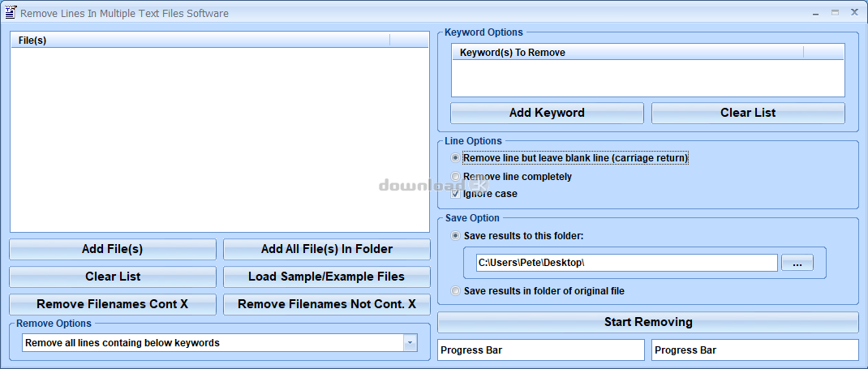Click the Keyword(s) To Remove column header

point(628,53)
